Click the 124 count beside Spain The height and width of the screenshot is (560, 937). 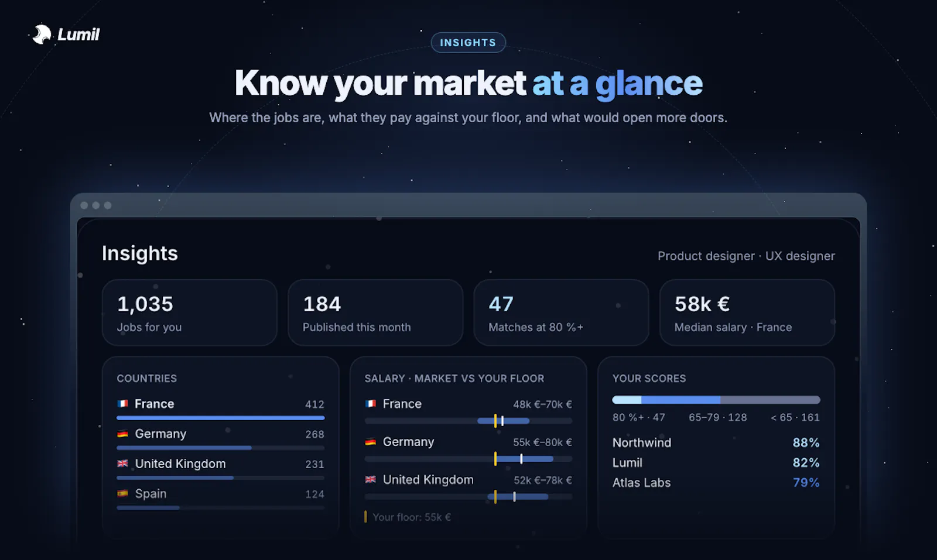[x=314, y=494]
